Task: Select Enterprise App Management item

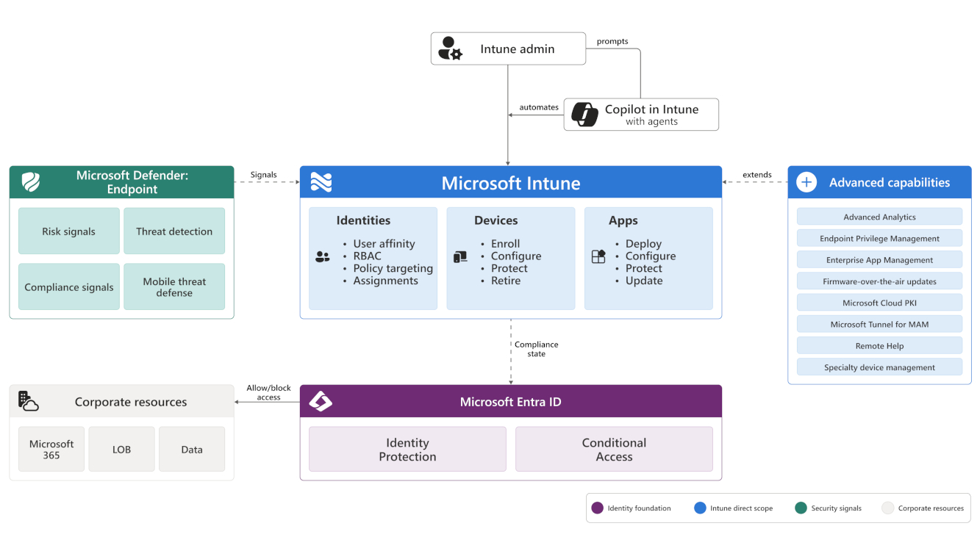Action: tap(879, 259)
